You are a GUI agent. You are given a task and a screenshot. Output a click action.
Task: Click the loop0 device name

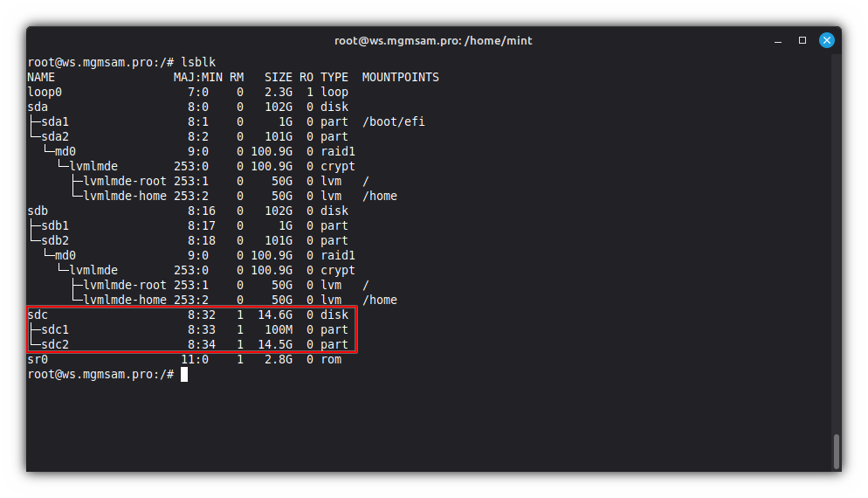coord(45,92)
